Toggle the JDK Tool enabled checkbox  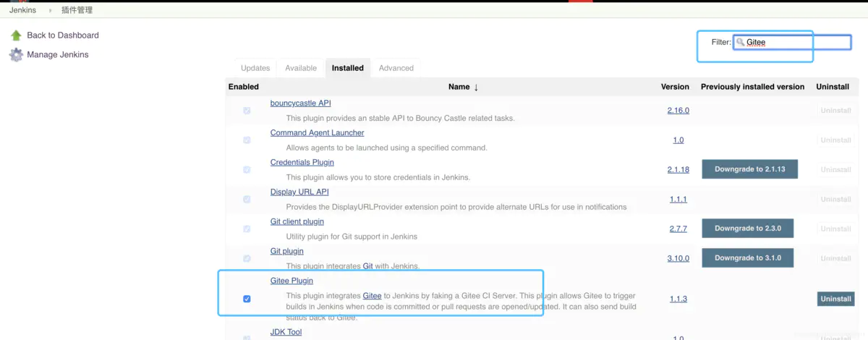[247, 337]
